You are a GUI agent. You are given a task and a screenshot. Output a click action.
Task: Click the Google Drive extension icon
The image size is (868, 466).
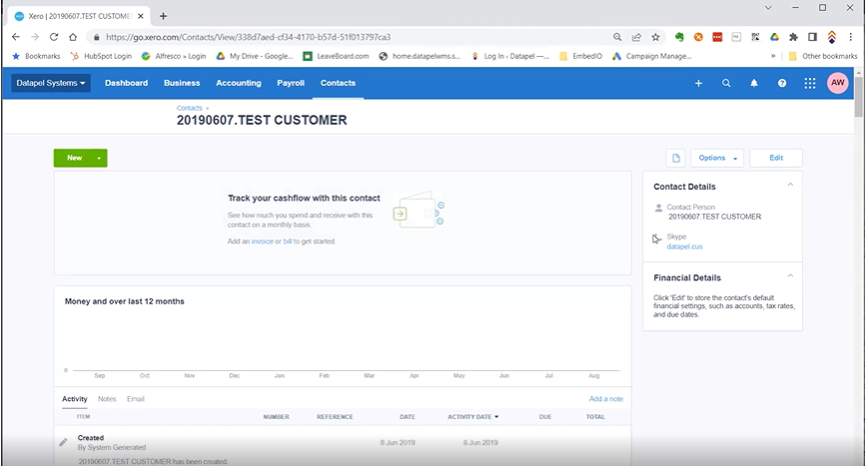pos(774,37)
